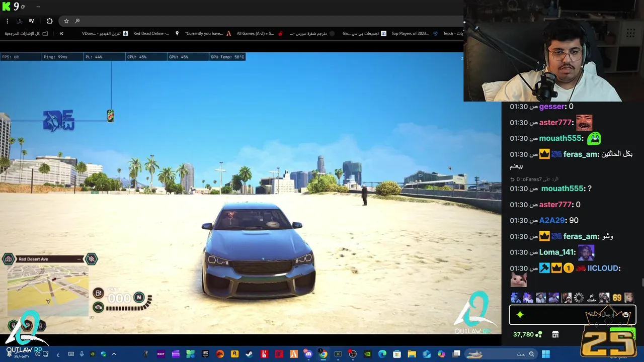Open the Kick shop icon below chat
The width and height of the screenshot is (644, 362).
(x=555, y=334)
